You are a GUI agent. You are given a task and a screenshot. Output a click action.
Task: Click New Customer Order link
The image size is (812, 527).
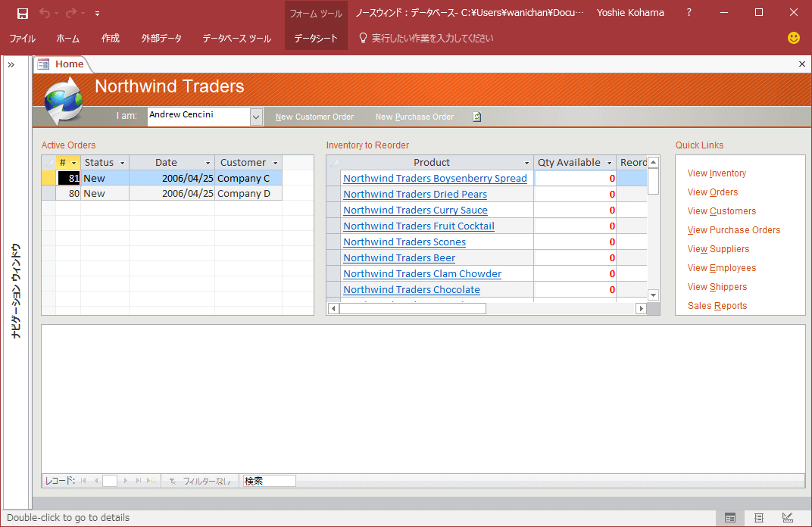point(315,117)
